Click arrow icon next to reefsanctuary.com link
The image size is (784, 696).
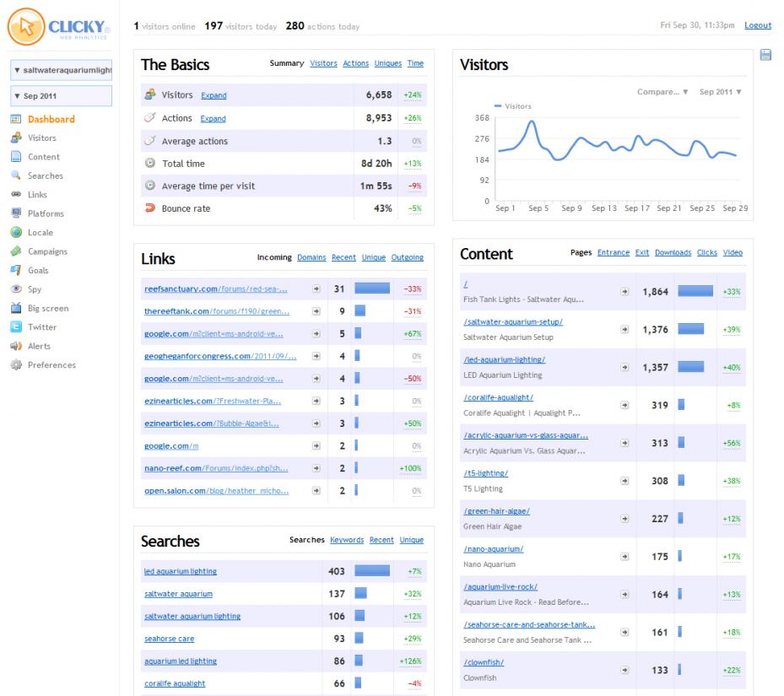point(316,289)
